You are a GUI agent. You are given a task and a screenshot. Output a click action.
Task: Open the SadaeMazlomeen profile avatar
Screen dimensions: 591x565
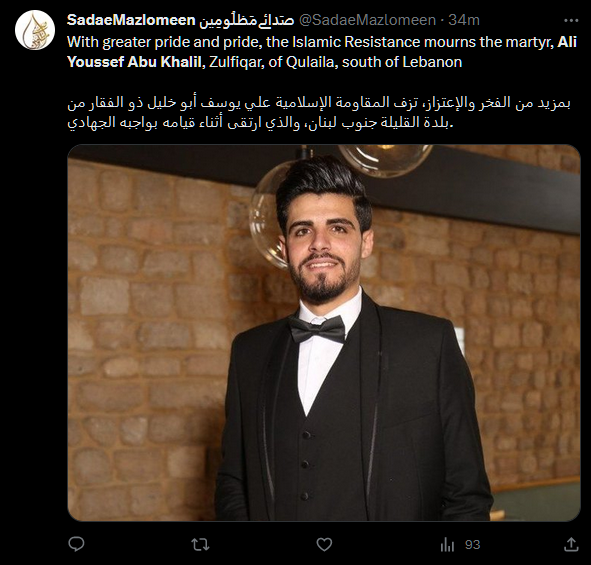[35, 30]
